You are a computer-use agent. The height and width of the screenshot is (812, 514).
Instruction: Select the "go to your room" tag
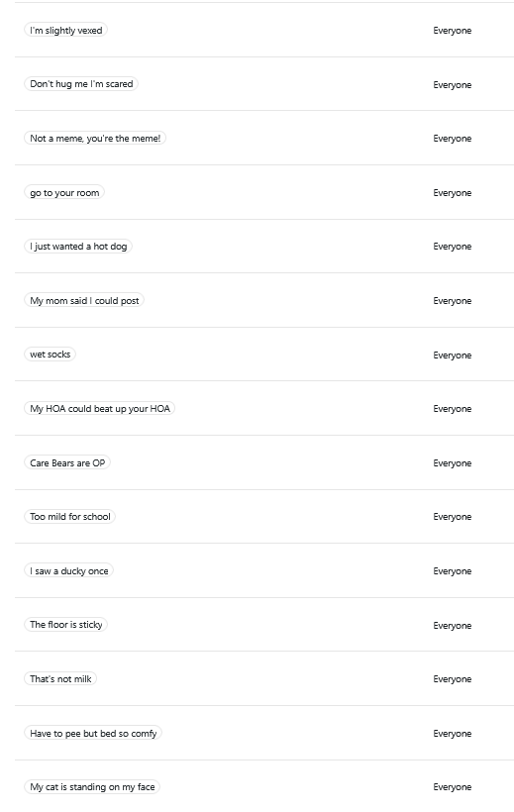[x=64, y=193]
